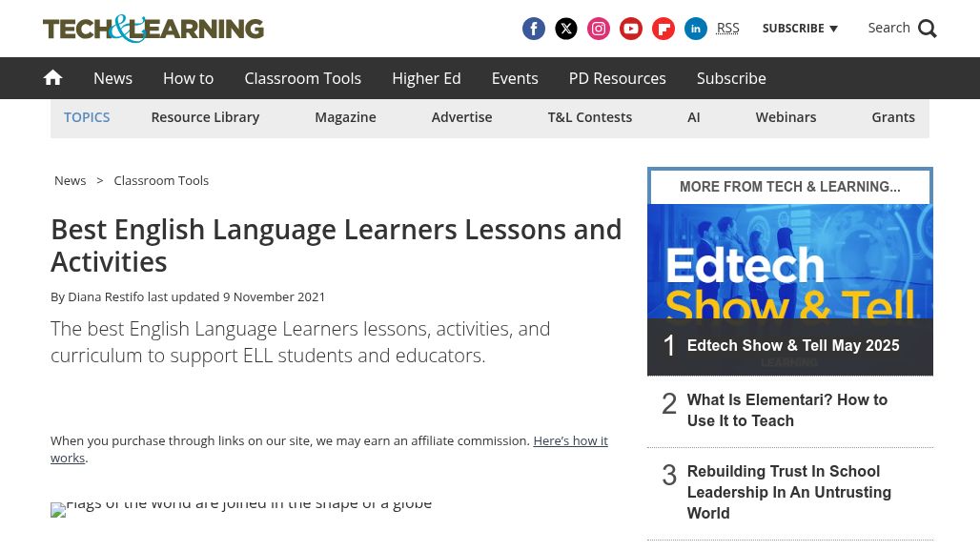
Task: Open the Flipboard social icon
Action: (664, 29)
